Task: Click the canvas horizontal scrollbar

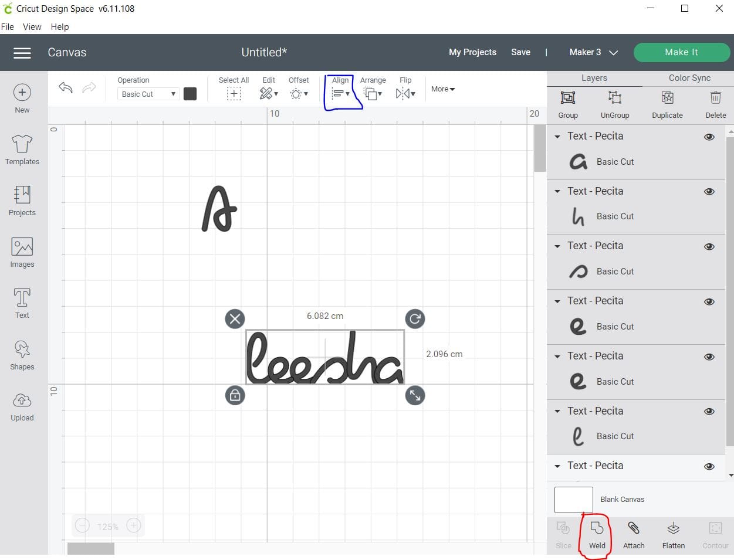Action: pos(91,549)
